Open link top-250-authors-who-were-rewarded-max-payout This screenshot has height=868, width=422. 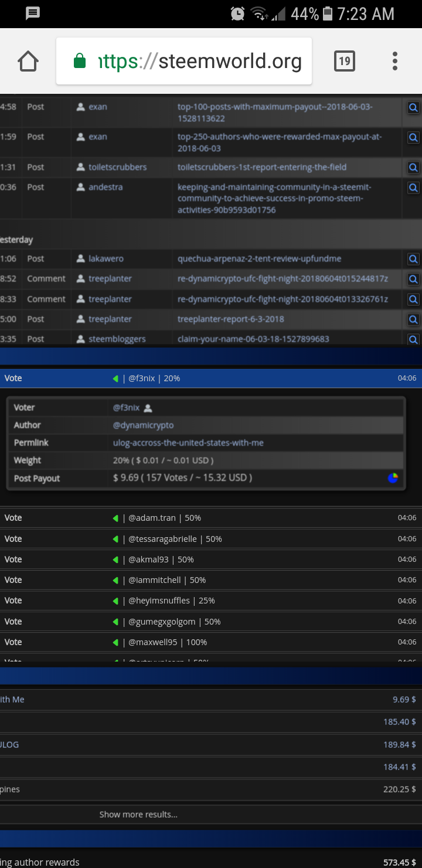280,143
